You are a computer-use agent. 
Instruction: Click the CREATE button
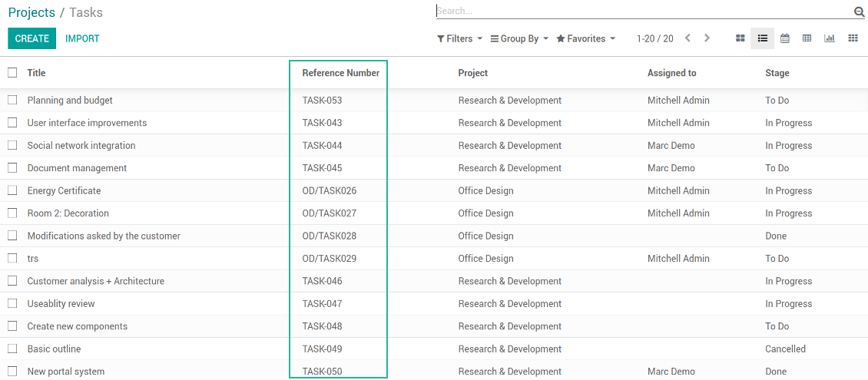tap(31, 38)
